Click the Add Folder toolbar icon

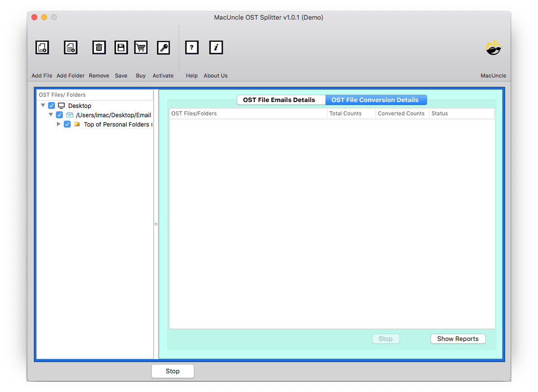pyautogui.click(x=71, y=48)
